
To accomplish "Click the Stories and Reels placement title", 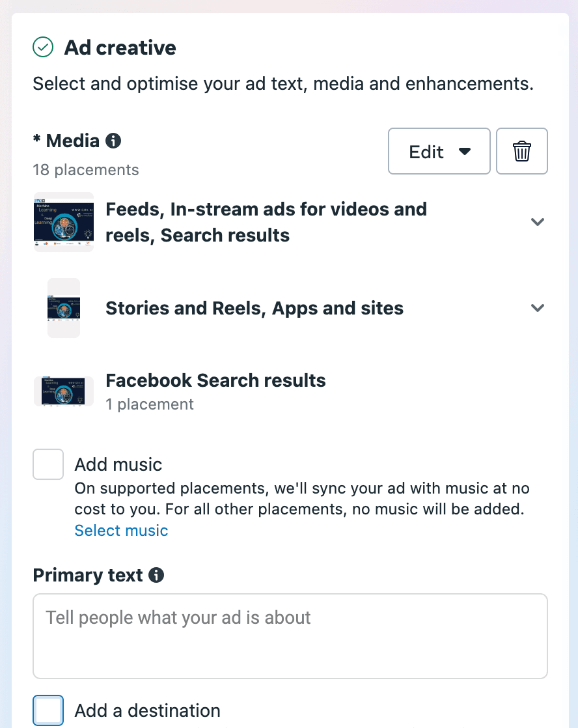I will pos(255,308).
